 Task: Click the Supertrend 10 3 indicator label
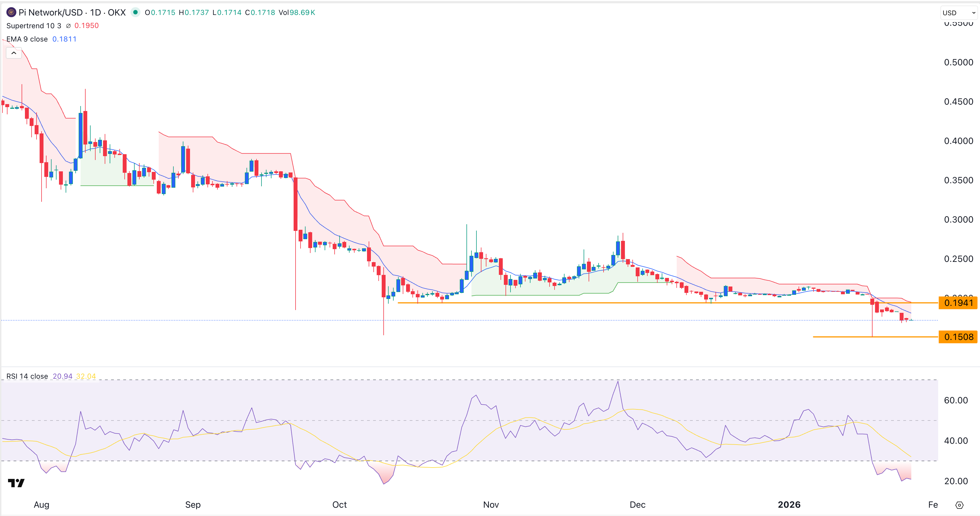pos(34,25)
